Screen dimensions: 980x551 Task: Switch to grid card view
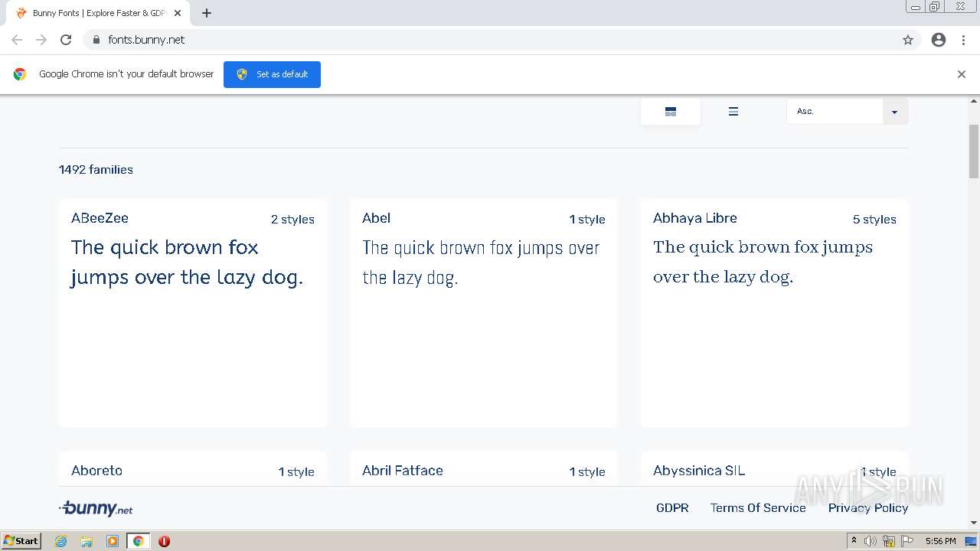pyautogui.click(x=671, y=112)
